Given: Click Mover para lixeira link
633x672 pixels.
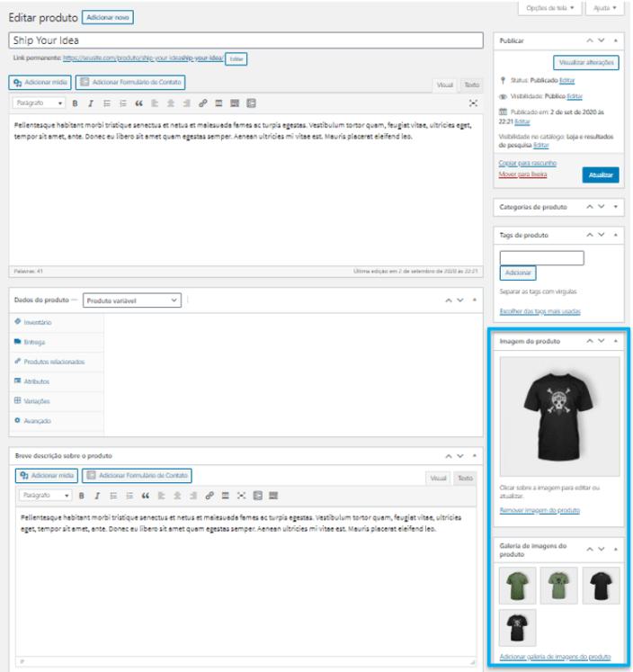Looking at the screenshot, I should click(x=522, y=175).
